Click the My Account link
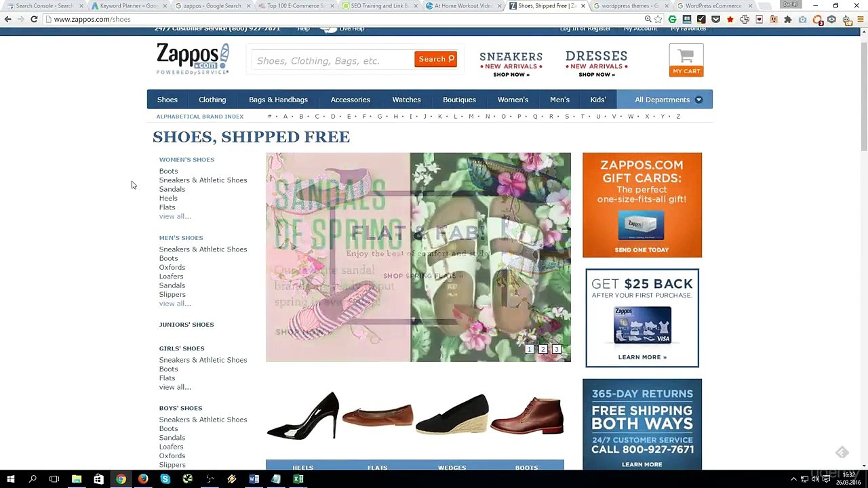Image resolution: width=868 pixels, height=488 pixels. pos(640,28)
